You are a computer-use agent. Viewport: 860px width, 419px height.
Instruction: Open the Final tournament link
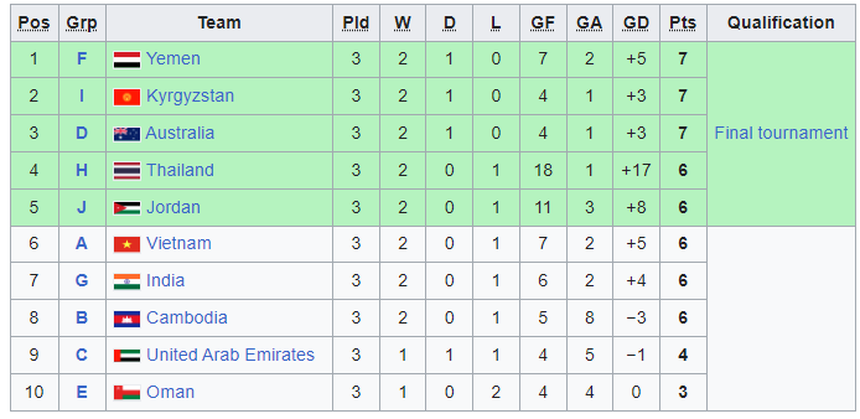[781, 133]
